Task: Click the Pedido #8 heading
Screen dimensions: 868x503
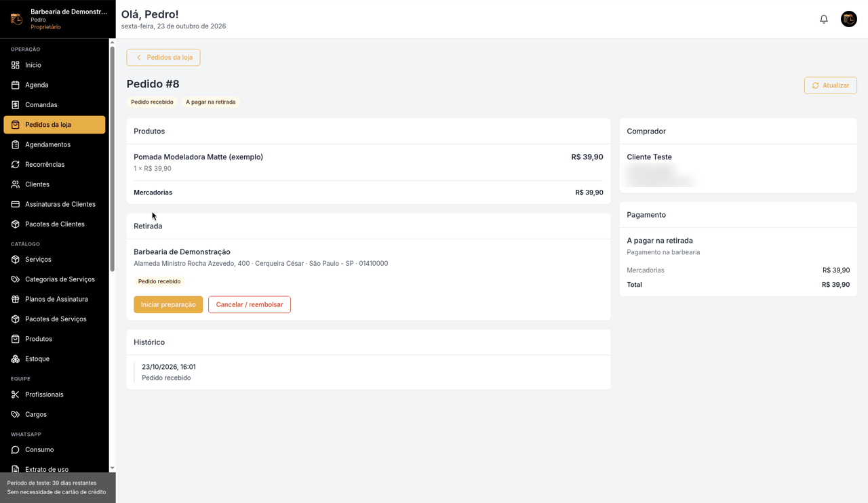Action: click(153, 84)
